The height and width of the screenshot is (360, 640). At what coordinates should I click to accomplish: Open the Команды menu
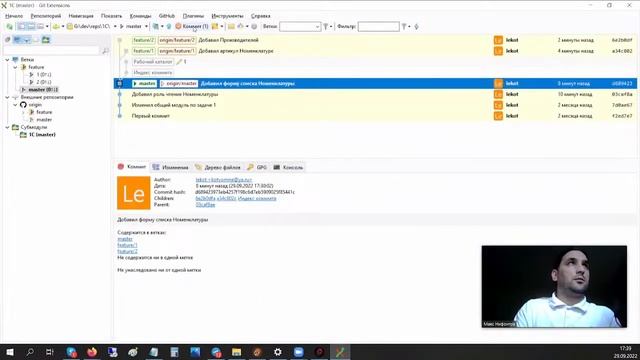pyautogui.click(x=140, y=16)
